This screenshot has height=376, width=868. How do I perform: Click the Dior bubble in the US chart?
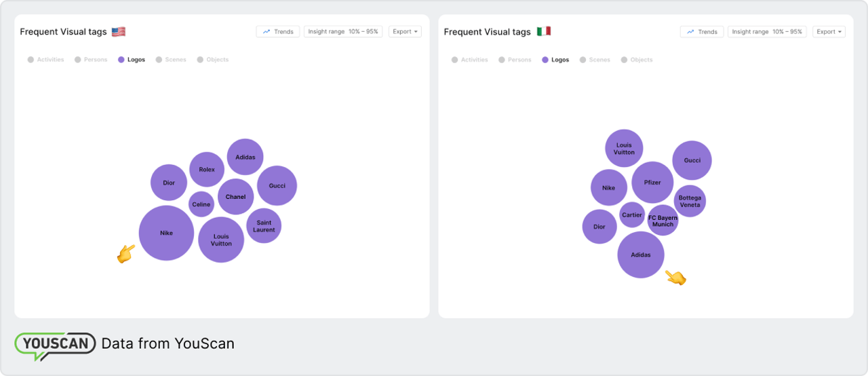point(169,183)
